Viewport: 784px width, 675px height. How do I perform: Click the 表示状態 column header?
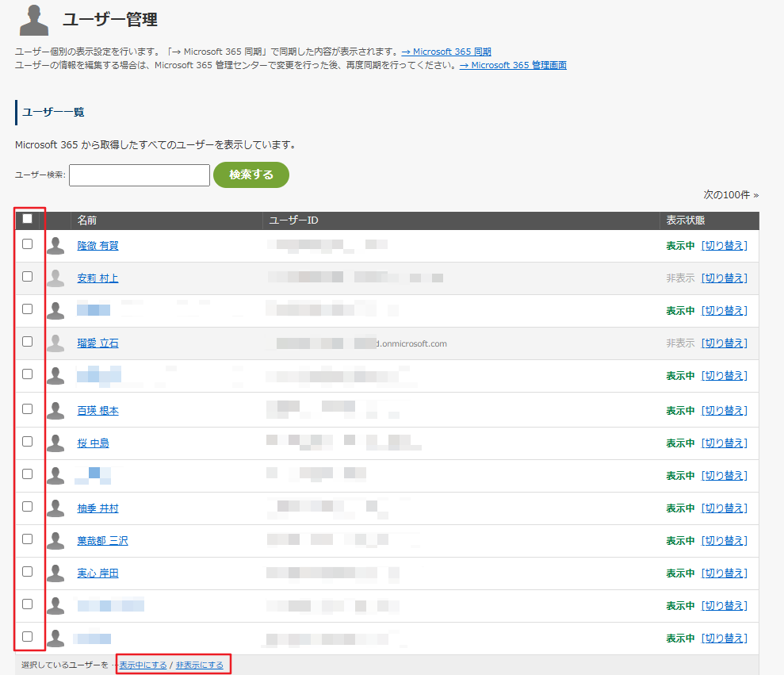[x=686, y=221]
